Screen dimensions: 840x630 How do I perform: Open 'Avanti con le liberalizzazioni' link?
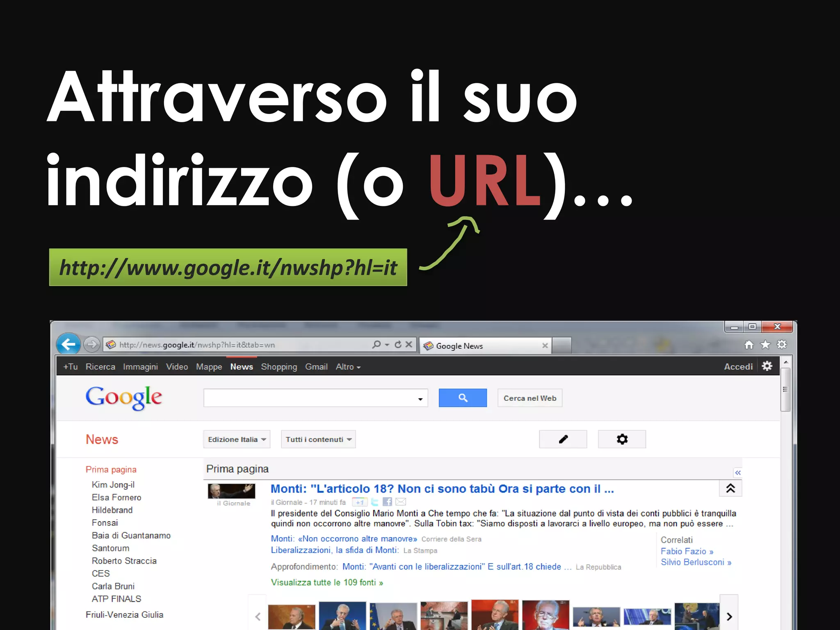point(457,567)
